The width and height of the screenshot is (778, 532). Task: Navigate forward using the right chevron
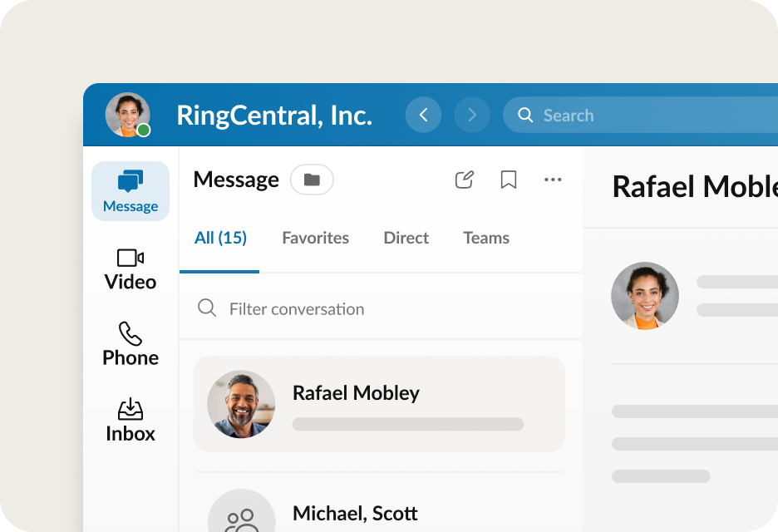(x=472, y=115)
